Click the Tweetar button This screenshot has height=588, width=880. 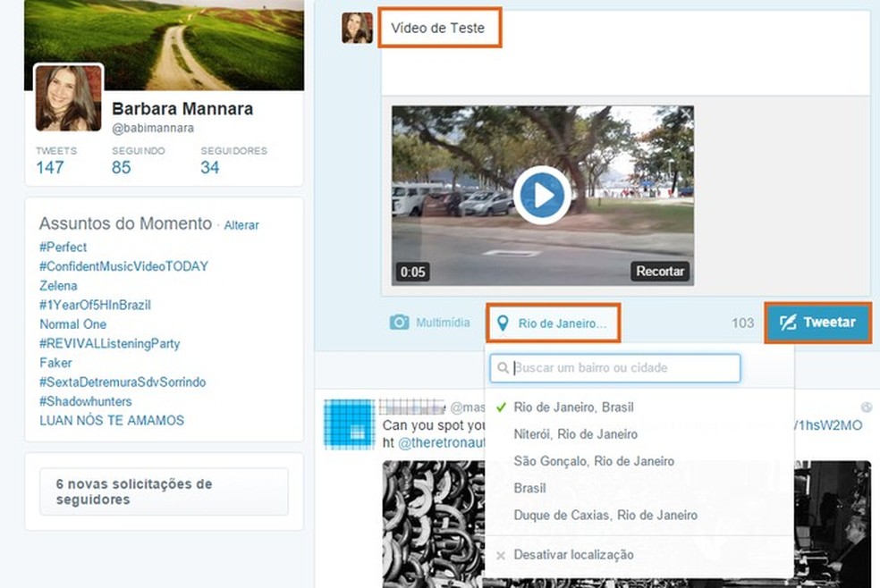[818, 323]
